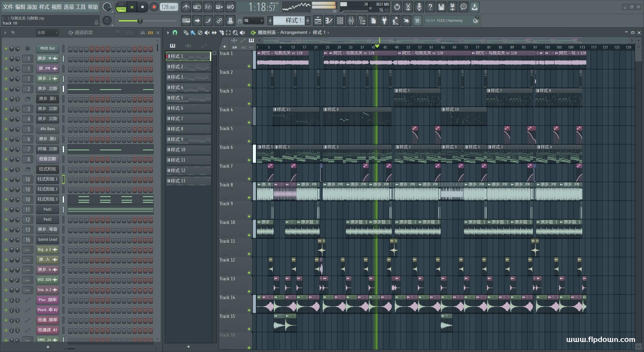Toggle overdub recording mode icon
The width and height of the screenshot is (644, 352).
point(219,7)
